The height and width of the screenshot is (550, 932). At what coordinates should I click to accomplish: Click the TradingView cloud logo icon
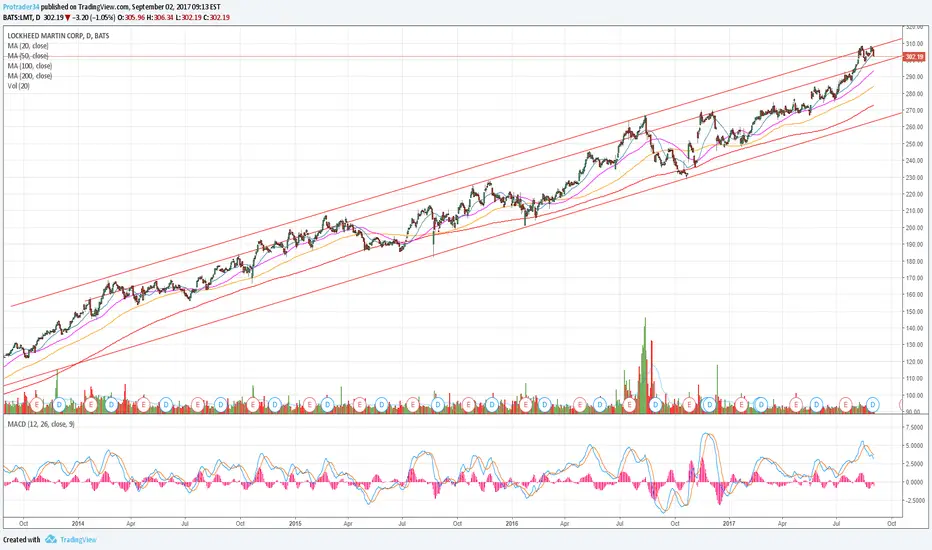(51, 539)
